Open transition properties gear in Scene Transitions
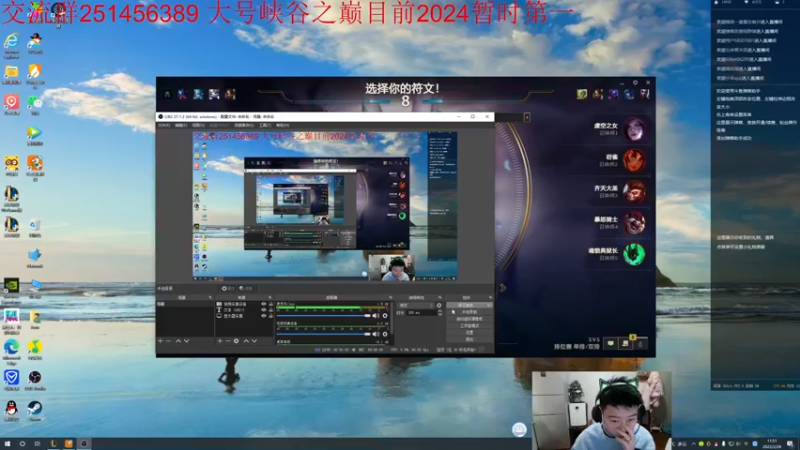The height and width of the screenshot is (450, 800). (439, 305)
